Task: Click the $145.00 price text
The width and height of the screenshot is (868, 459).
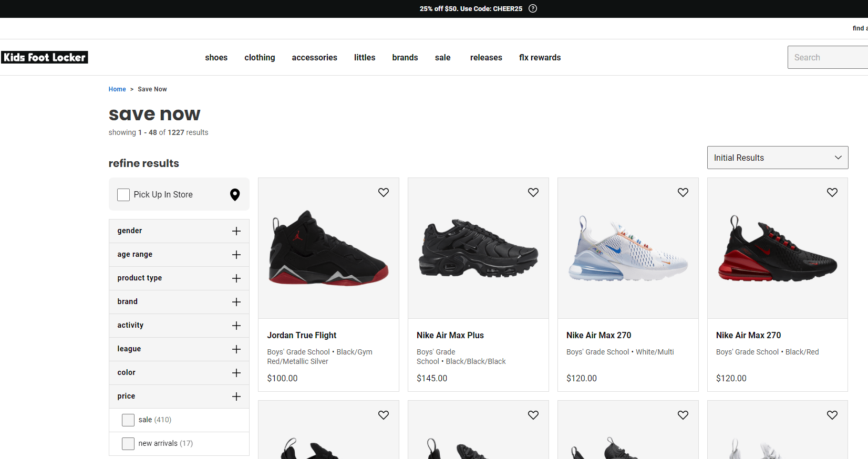Action: click(x=432, y=378)
